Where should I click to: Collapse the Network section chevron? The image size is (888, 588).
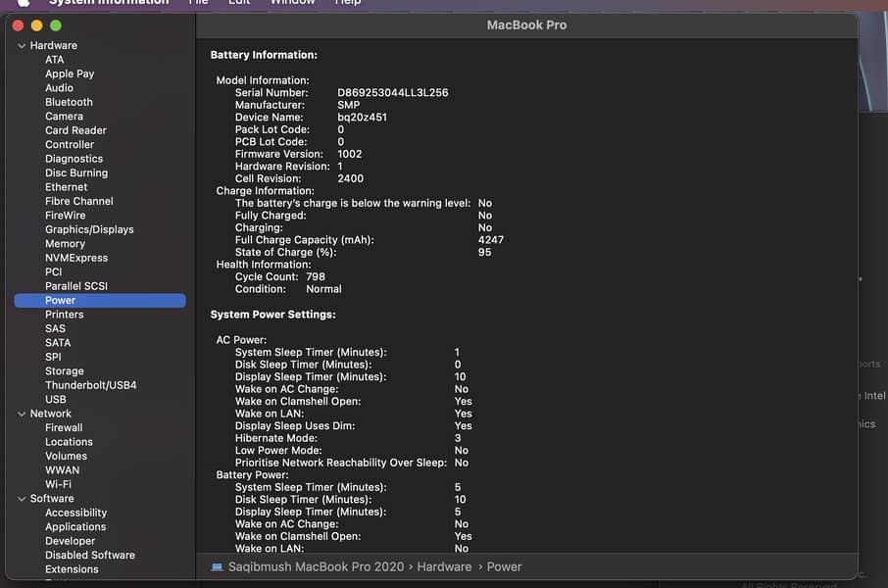(22, 415)
